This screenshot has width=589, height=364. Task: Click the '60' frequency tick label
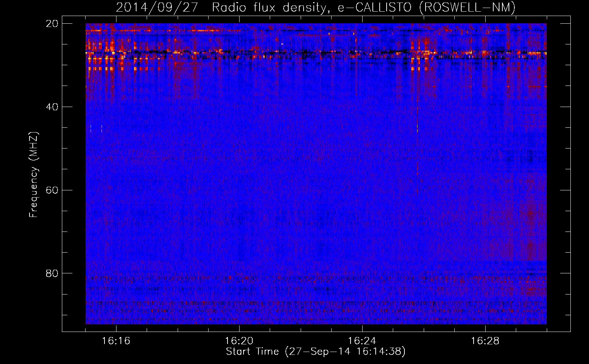(x=52, y=190)
